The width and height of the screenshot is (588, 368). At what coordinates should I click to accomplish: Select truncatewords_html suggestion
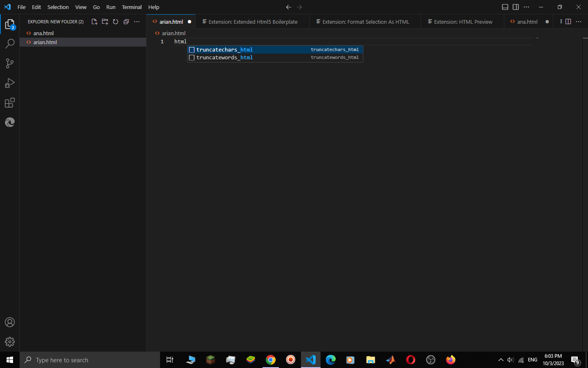tap(225, 58)
